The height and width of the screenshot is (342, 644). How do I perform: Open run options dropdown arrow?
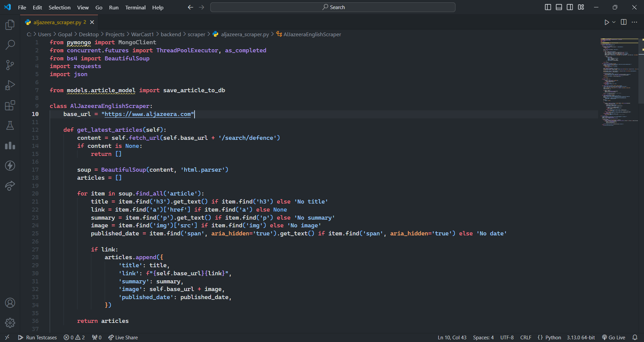614,22
